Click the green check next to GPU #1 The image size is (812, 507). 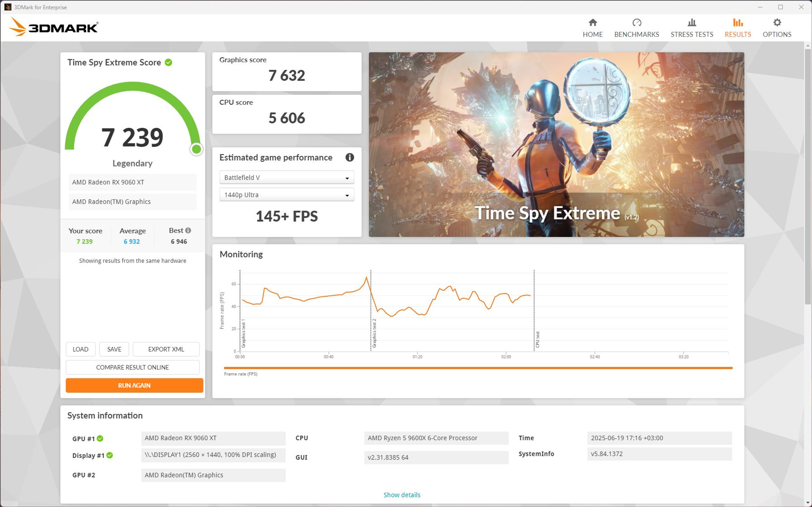100,438
